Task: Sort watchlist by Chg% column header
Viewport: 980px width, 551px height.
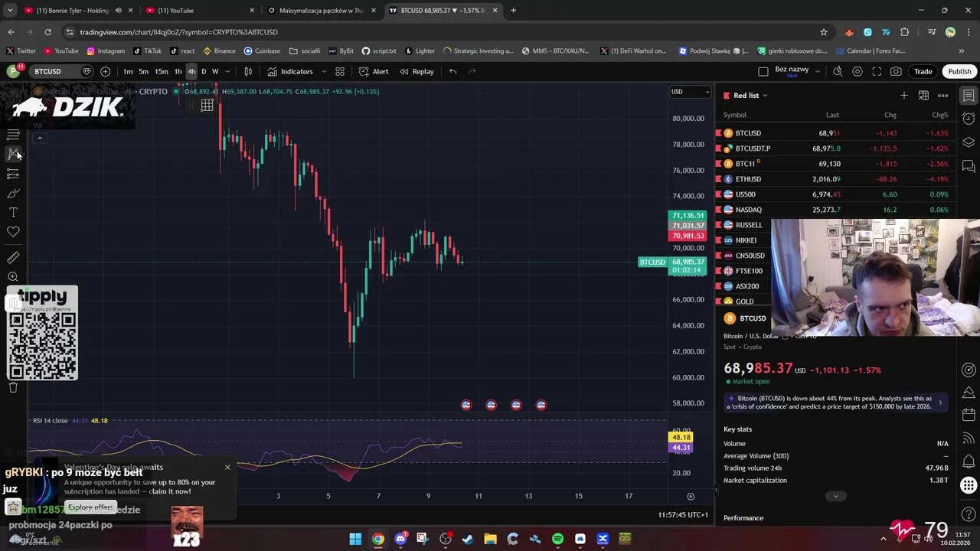Action: coord(939,115)
